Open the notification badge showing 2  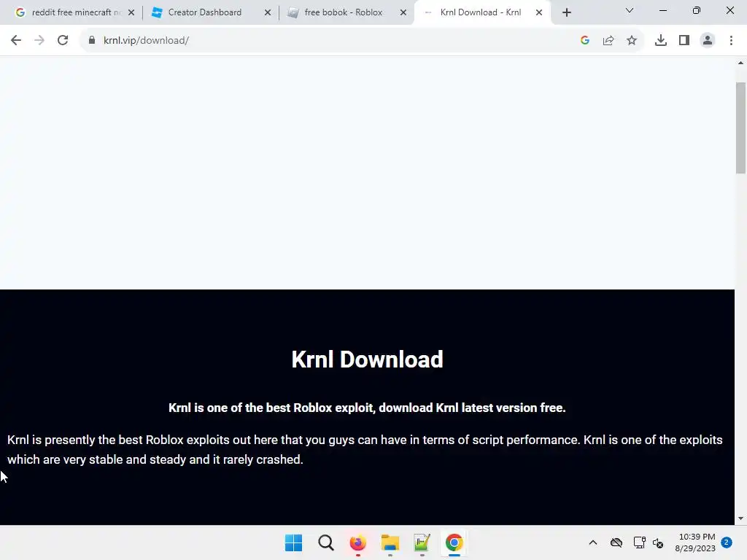pyautogui.click(x=727, y=542)
